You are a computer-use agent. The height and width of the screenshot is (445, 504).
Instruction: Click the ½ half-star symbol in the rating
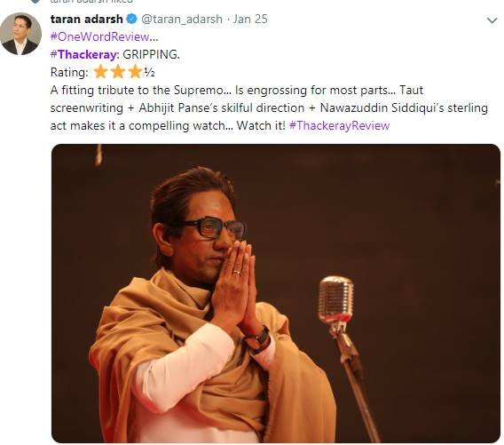[x=149, y=73]
